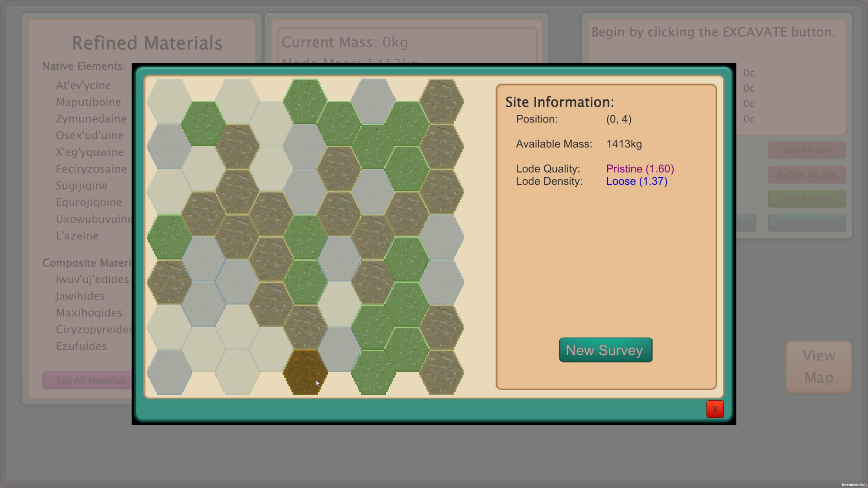
Task: Select Equrojiqoine in Native Elements list
Action: [89, 202]
